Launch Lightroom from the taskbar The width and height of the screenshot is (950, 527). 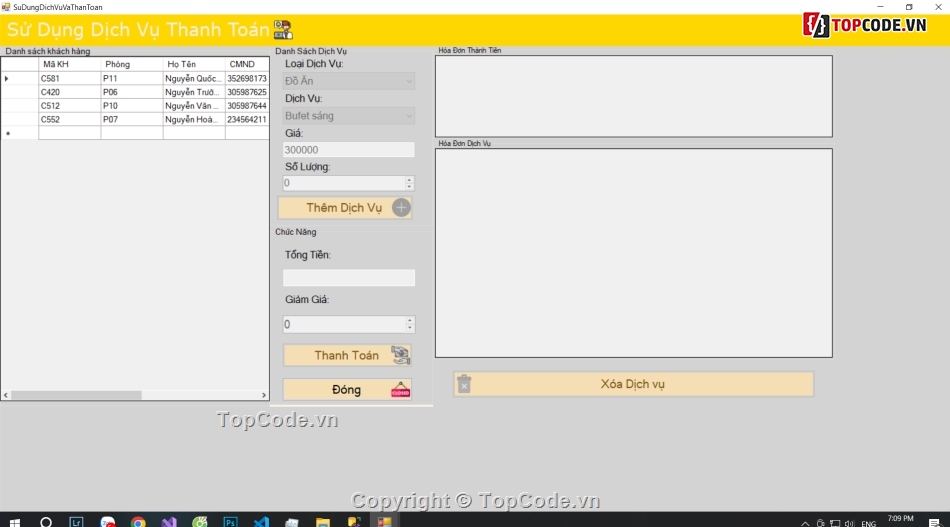(x=76, y=522)
